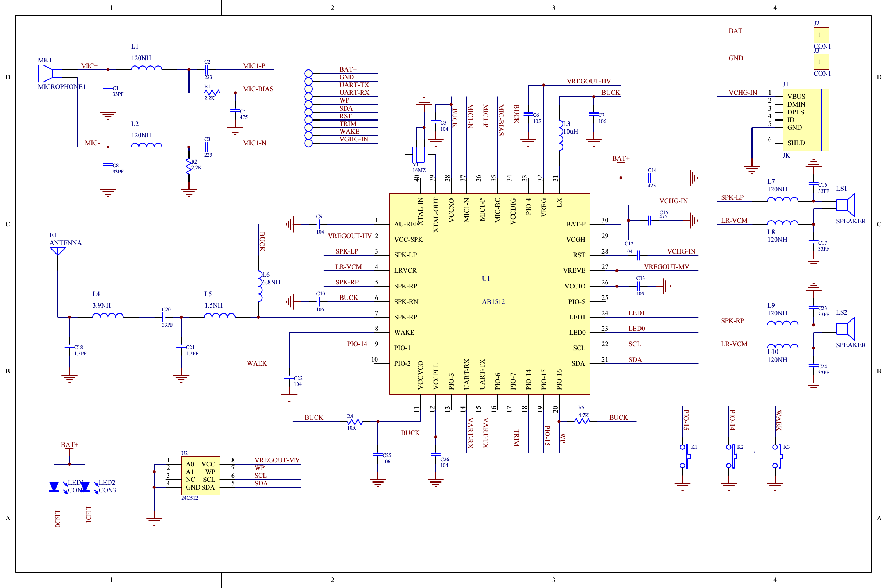Viewport: 887px width, 588px height.
Task: Click the U1 designator text
Action: coord(486,279)
